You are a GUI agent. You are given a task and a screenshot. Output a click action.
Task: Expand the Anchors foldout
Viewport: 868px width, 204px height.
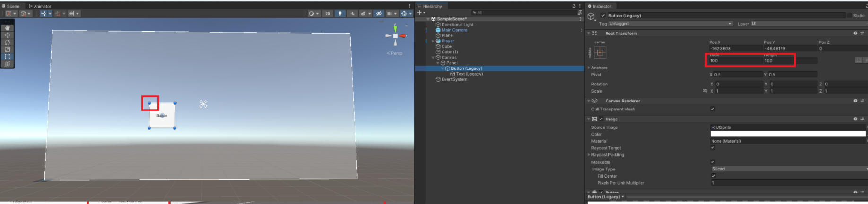click(589, 68)
